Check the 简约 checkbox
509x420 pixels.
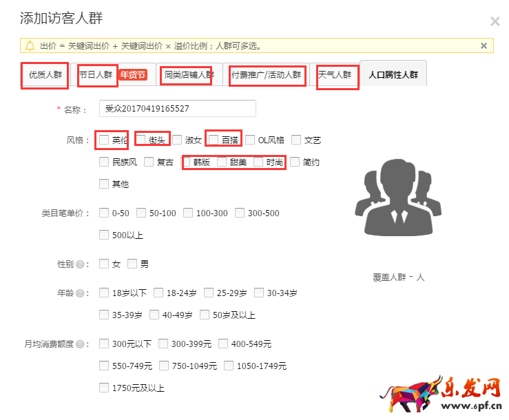click(x=295, y=162)
